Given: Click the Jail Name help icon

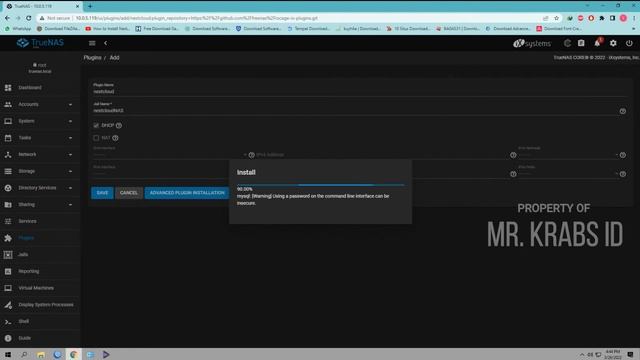Looking at the screenshot, I should point(622,111).
